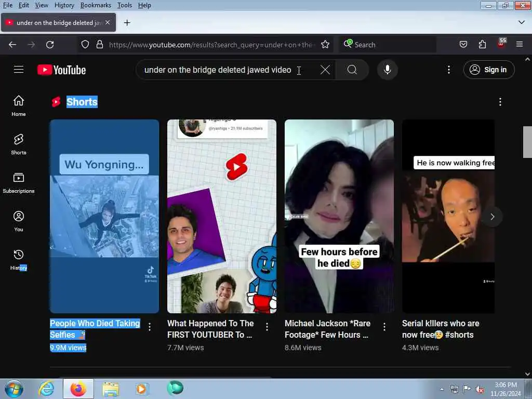View site security padlock info

tap(99, 45)
